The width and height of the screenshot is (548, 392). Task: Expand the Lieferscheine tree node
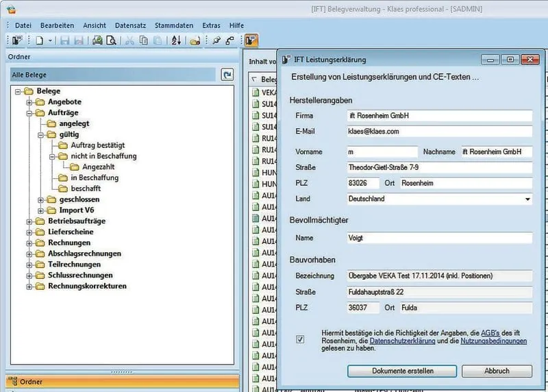point(29,232)
